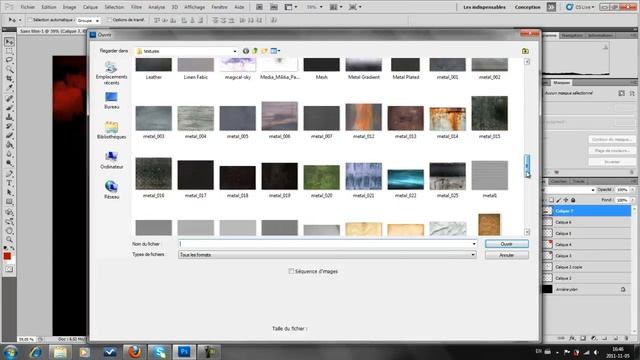Select Arrière-plan layer

tap(587, 289)
